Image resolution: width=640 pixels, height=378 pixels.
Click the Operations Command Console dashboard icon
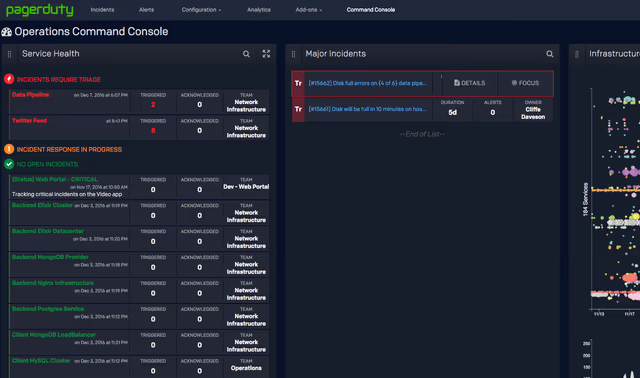point(7,32)
